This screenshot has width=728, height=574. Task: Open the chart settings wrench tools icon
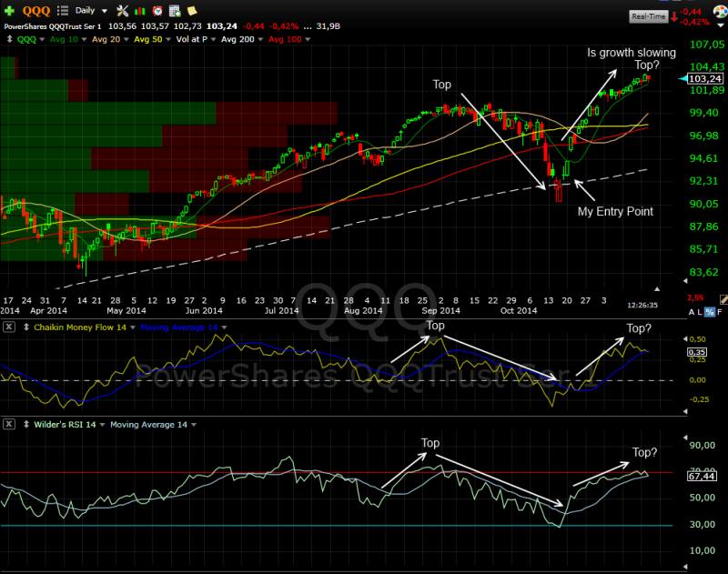pyautogui.click(x=123, y=10)
